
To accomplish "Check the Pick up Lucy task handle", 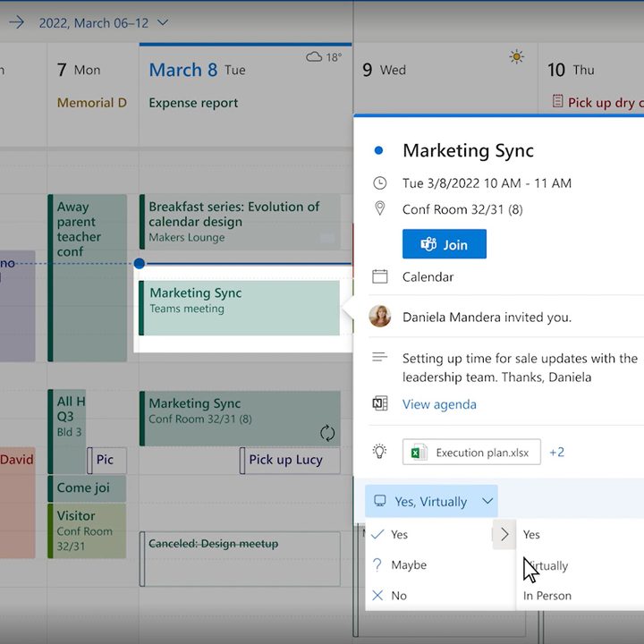I will (242, 461).
